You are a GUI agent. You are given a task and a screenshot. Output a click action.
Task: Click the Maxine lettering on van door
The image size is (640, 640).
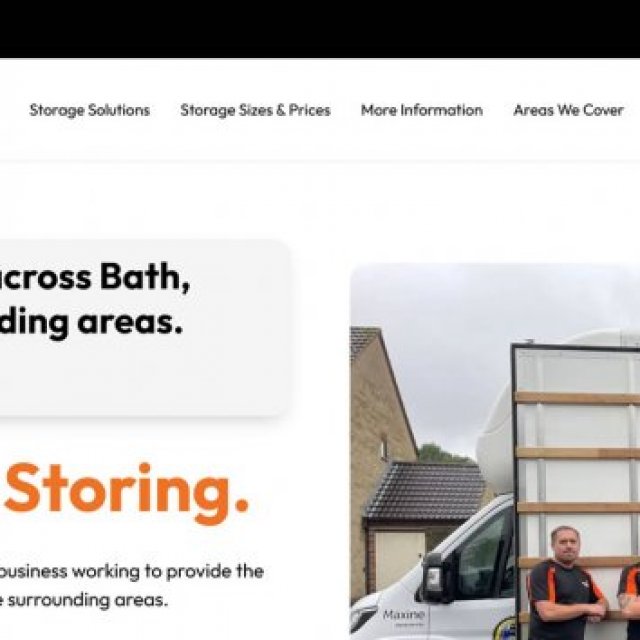point(403,614)
